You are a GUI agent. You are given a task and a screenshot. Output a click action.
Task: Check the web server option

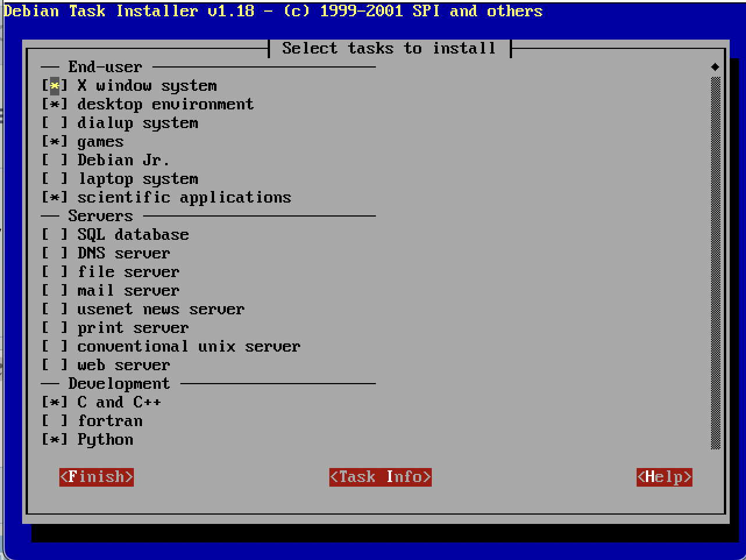click(55, 366)
